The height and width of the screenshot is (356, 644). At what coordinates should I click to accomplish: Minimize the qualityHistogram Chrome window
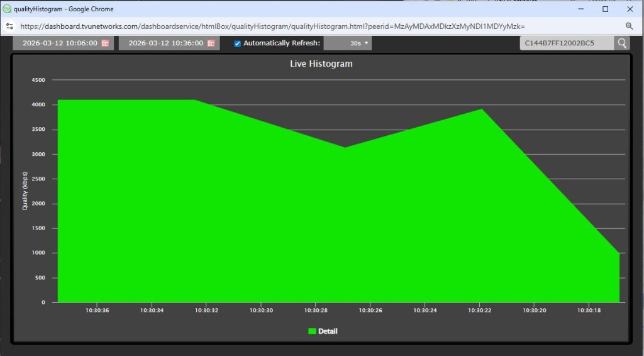click(580, 9)
